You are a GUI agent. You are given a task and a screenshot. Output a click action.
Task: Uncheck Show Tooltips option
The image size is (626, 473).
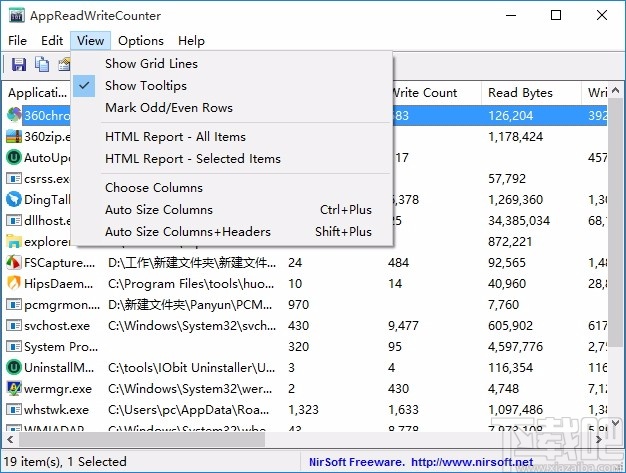(x=232, y=85)
